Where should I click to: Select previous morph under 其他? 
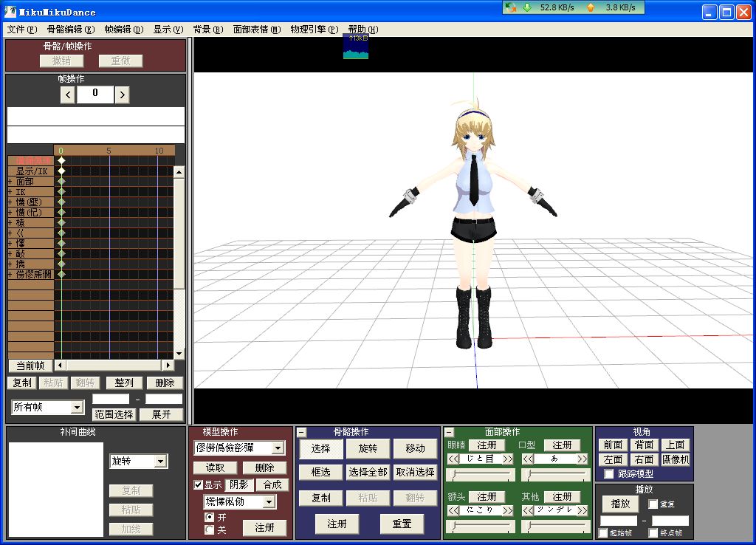(x=528, y=510)
